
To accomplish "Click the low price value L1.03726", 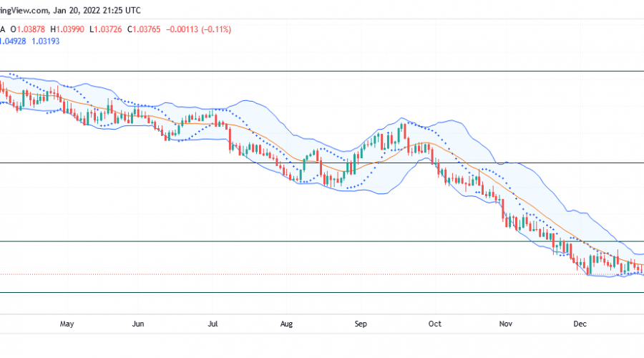I will click(x=106, y=29).
